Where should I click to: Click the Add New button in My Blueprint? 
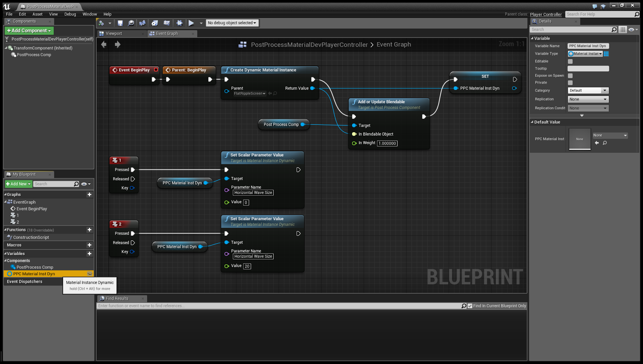18,184
